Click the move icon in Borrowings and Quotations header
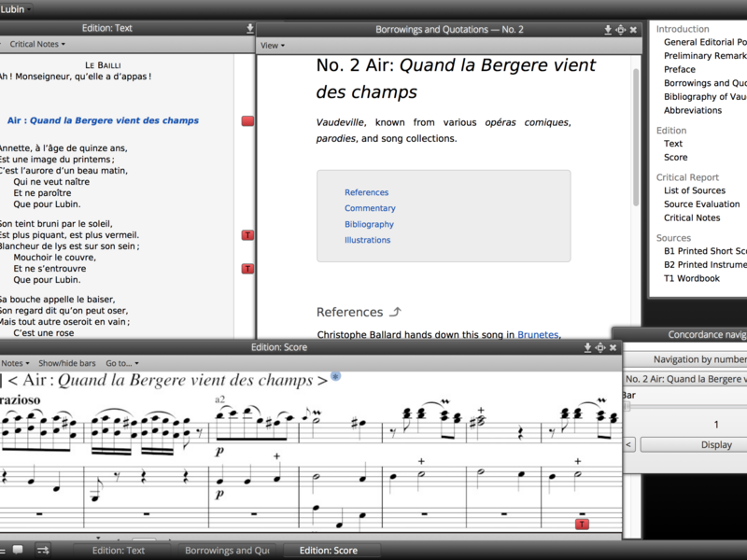This screenshot has width=747, height=560. click(621, 30)
